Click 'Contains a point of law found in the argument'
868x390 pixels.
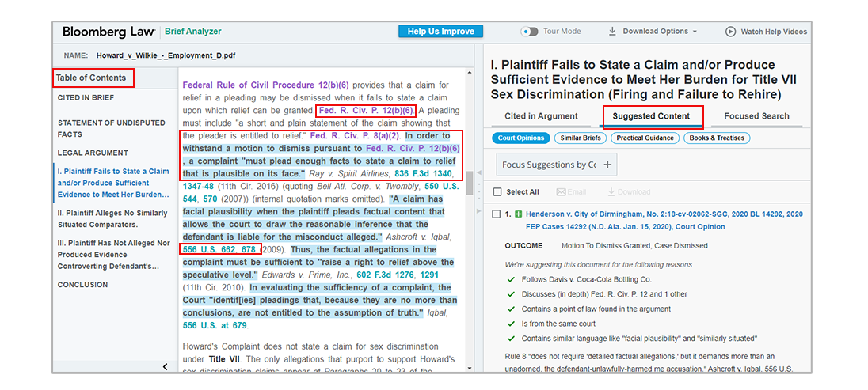pos(596,309)
